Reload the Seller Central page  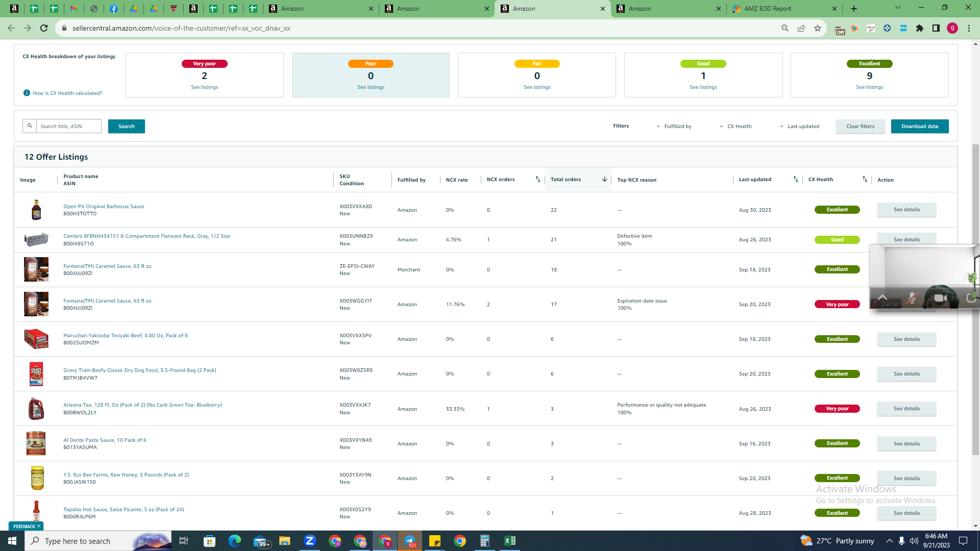(x=44, y=28)
